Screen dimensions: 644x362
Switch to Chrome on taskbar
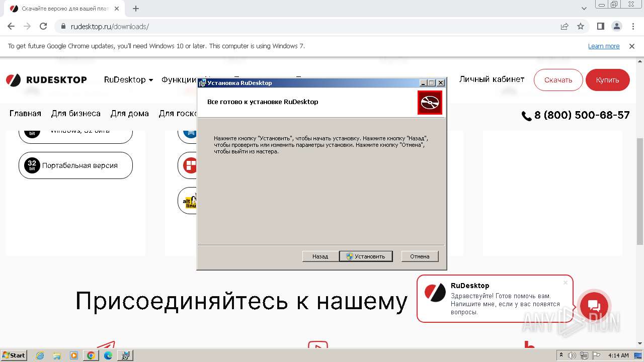(91, 355)
